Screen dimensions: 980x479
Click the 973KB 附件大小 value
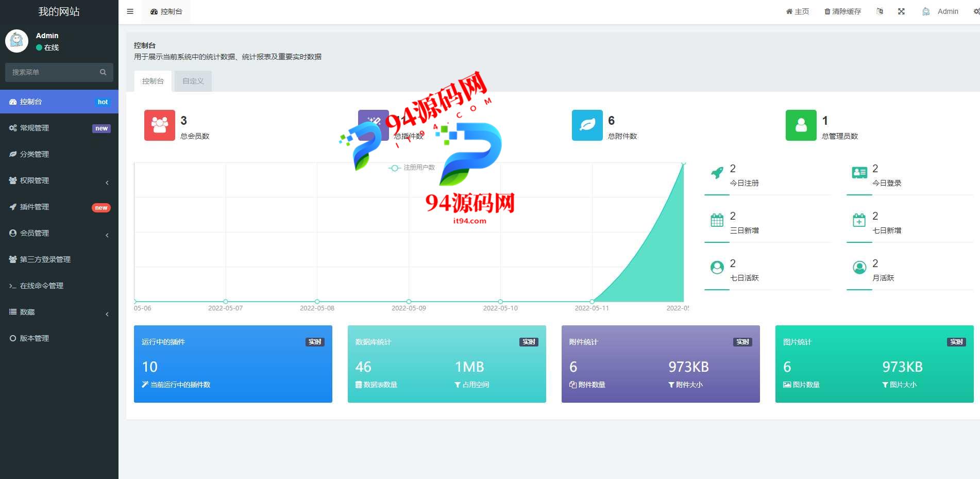pyautogui.click(x=689, y=367)
